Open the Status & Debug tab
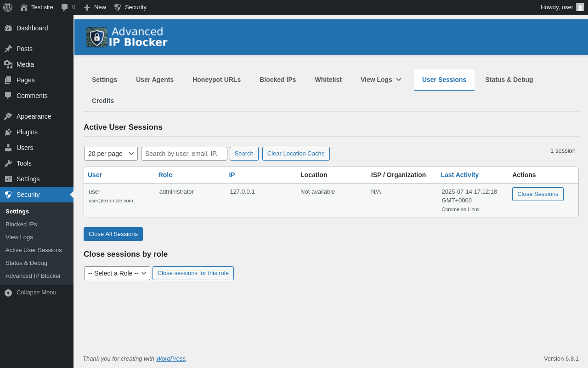The height and width of the screenshot is (368, 588). pos(509,80)
